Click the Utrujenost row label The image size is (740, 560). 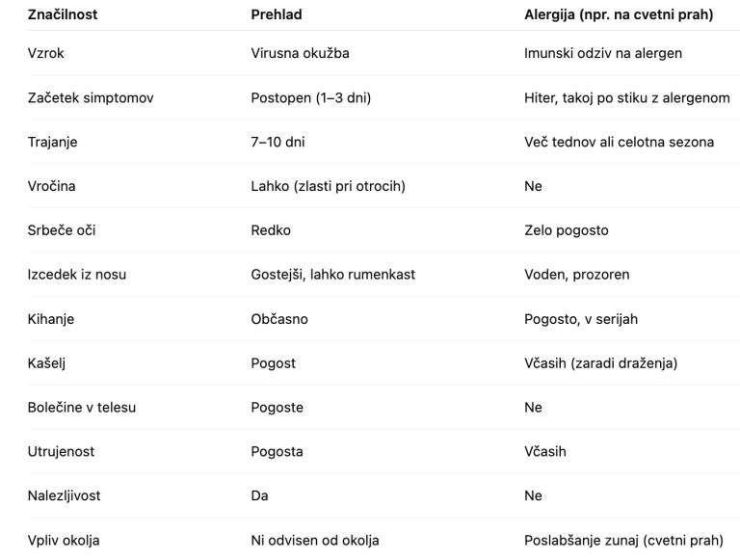coord(62,452)
